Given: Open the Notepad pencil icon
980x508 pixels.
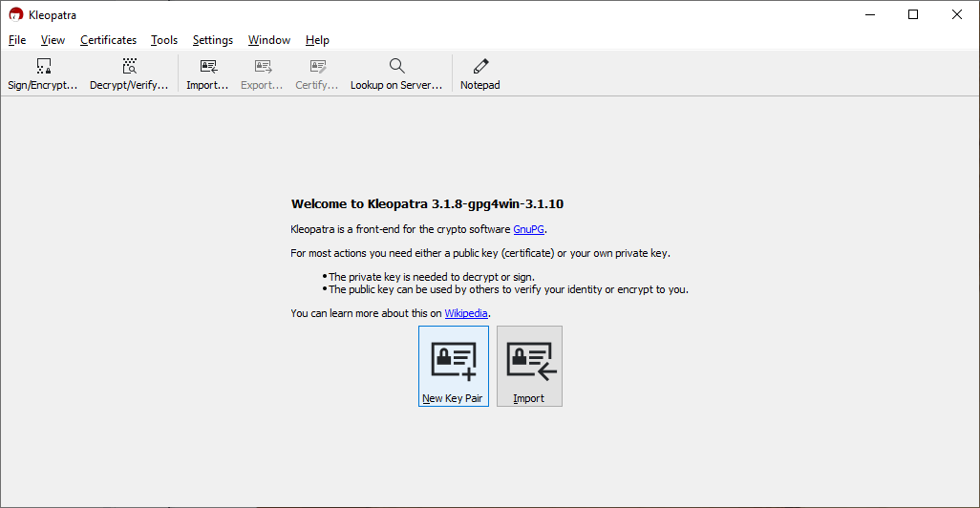Looking at the screenshot, I should pyautogui.click(x=480, y=66).
